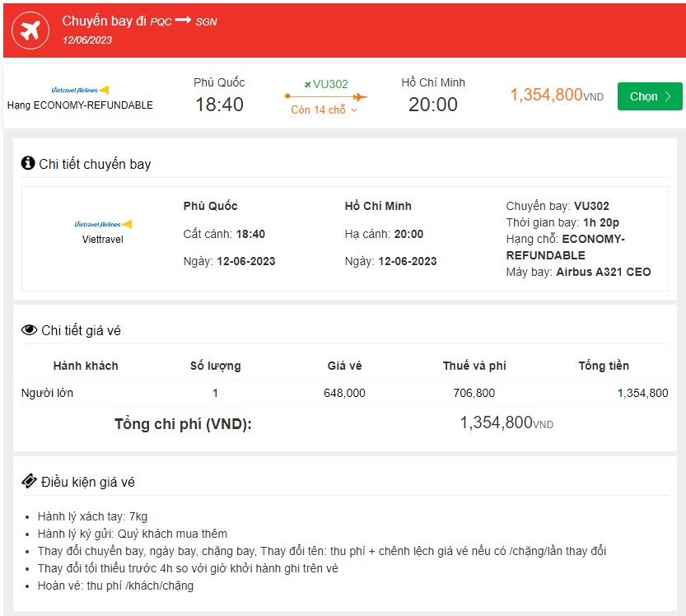
Task: Click the Tổng tiền column header
Action: [x=603, y=366]
